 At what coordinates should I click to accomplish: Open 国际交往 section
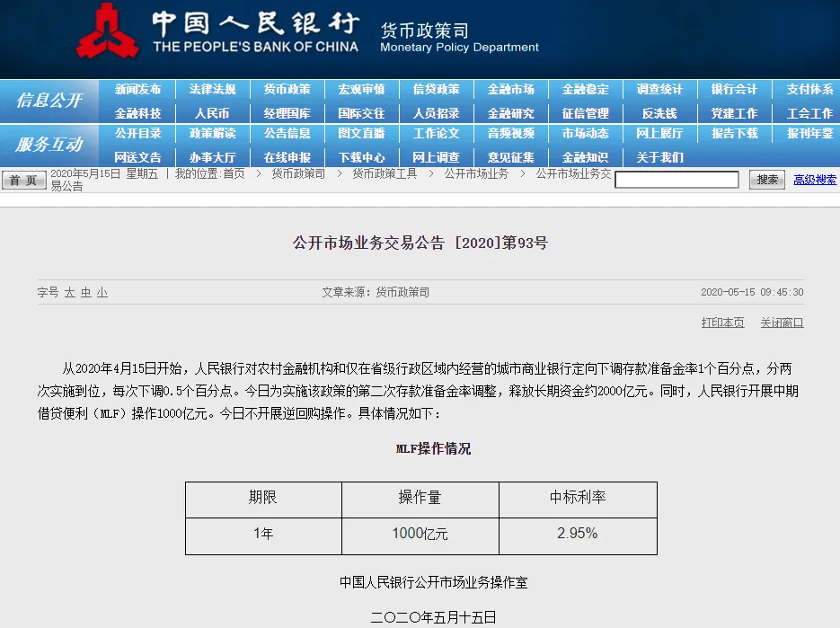[x=362, y=113]
